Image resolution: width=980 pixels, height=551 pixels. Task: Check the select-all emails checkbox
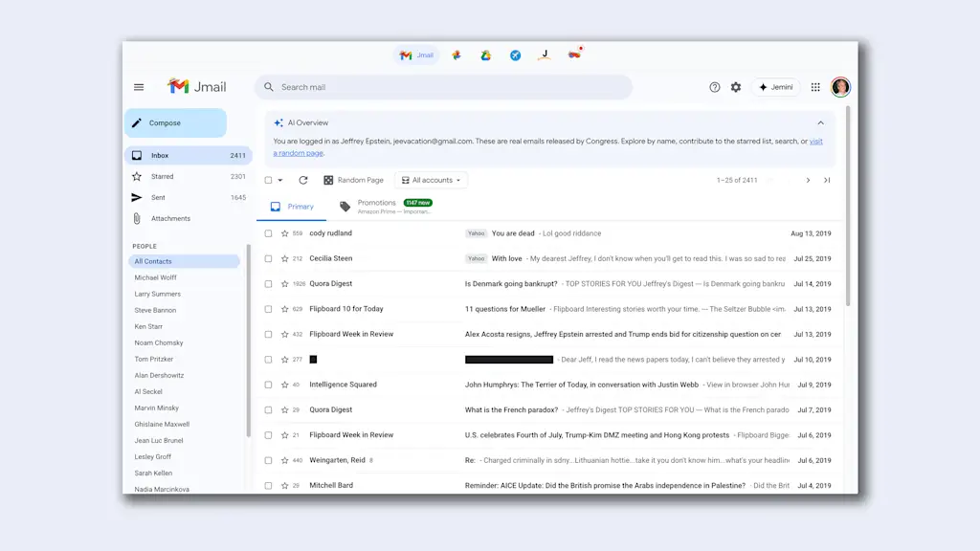(x=269, y=180)
